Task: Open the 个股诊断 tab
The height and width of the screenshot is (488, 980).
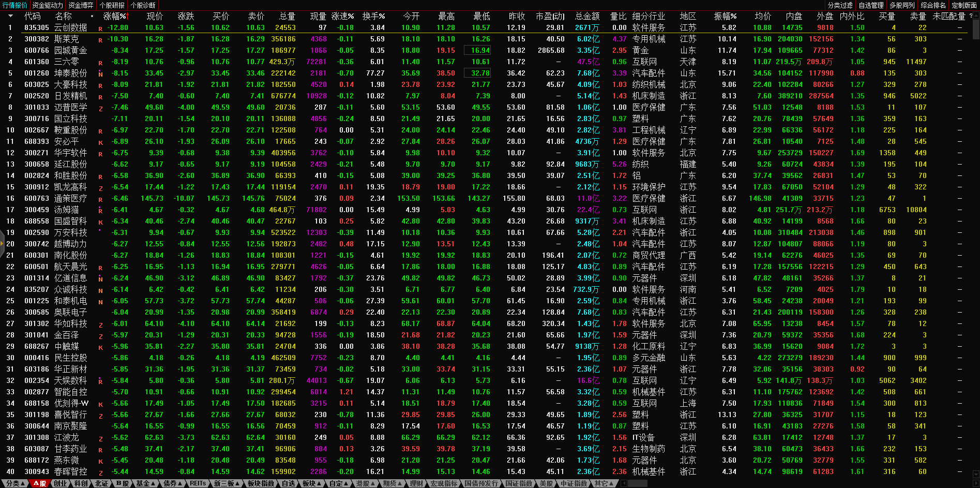Action: (x=143, y=5)
